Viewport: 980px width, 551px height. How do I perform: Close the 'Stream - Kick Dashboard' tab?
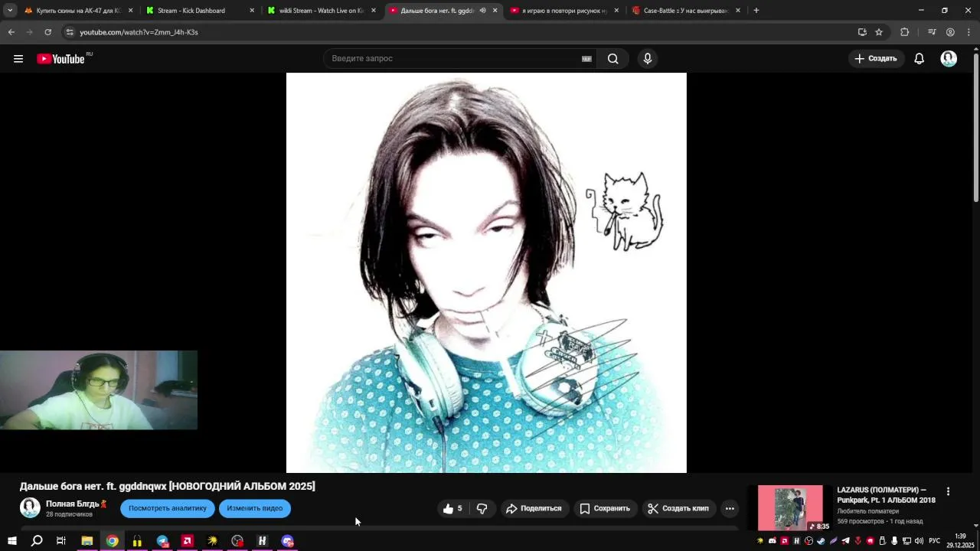tap(252, 11)
